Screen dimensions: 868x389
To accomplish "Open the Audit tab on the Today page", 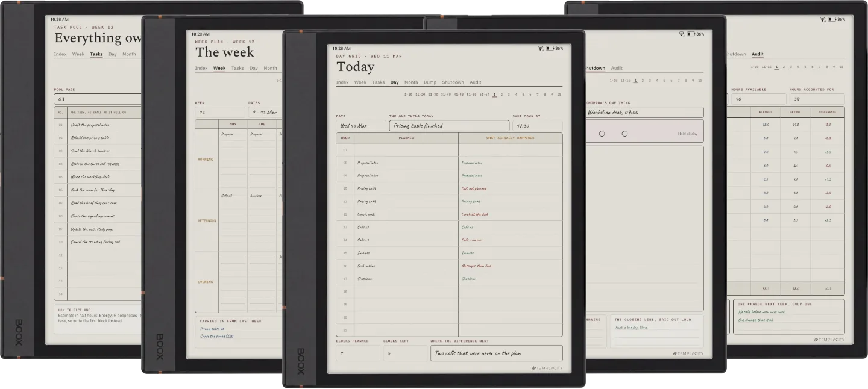I will point(476,82).
